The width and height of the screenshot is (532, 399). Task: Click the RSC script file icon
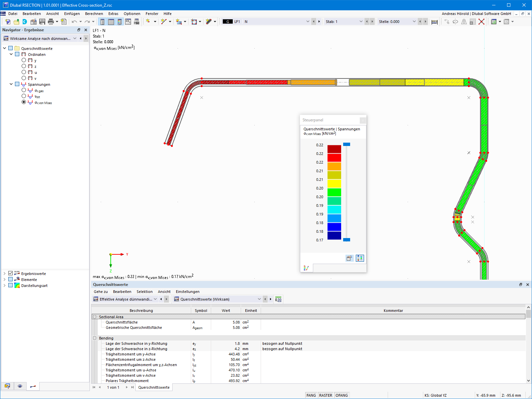click(137, 22)
